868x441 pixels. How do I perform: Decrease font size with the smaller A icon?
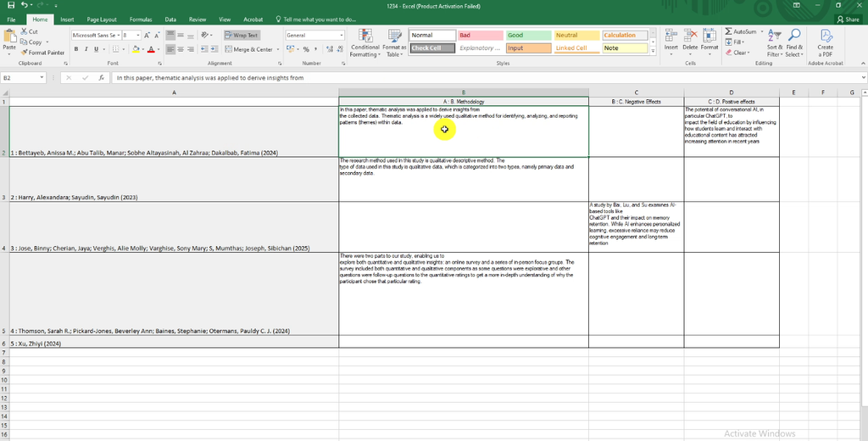157,36
